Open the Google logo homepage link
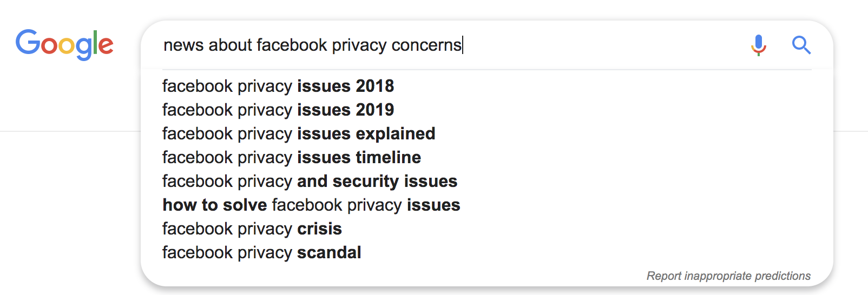The width and height of the screenshot is (868, 295). (x=64, y=45)
